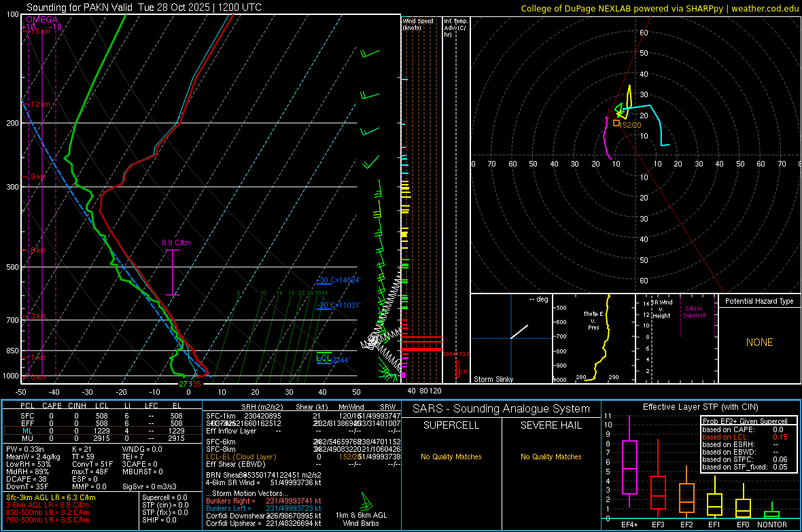Click the 15 km height marker

point(39,31)
